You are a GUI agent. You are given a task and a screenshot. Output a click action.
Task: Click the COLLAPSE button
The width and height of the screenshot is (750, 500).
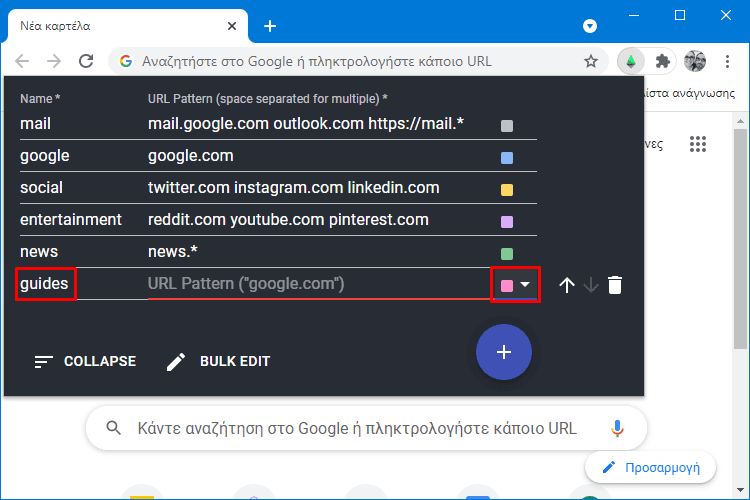(85, 361)
